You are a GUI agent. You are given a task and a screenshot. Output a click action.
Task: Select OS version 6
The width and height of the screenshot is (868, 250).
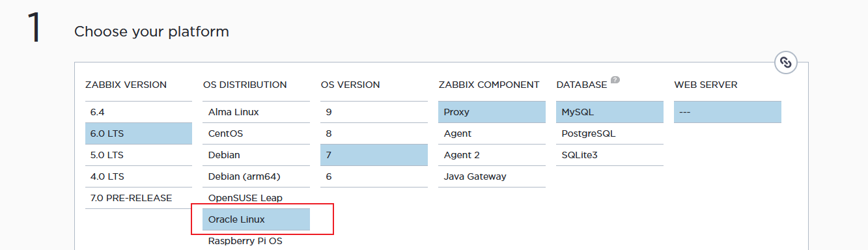tap(374, 176)
